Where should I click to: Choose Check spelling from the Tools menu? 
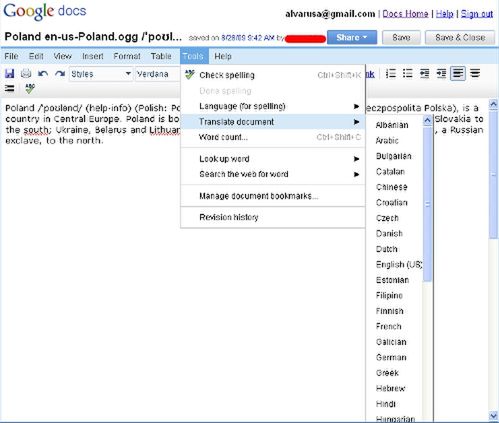tap(273, 75)
